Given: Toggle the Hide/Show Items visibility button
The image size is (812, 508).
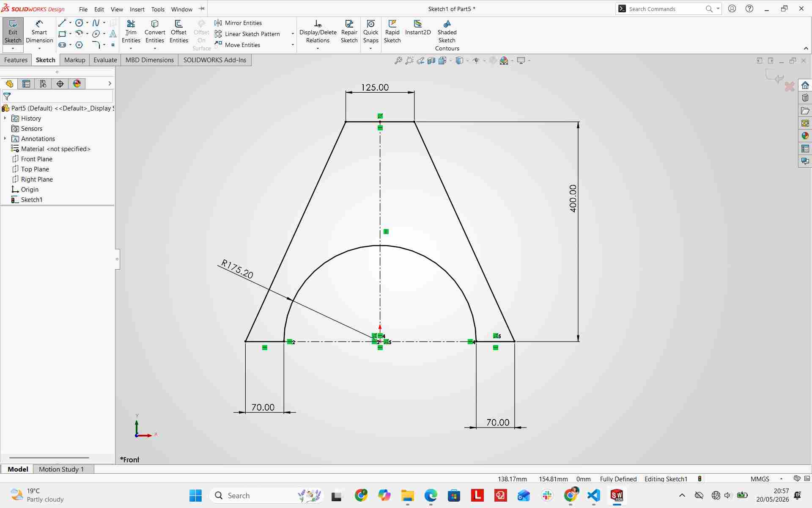Looking at the screenshot, I should (476, 61).
